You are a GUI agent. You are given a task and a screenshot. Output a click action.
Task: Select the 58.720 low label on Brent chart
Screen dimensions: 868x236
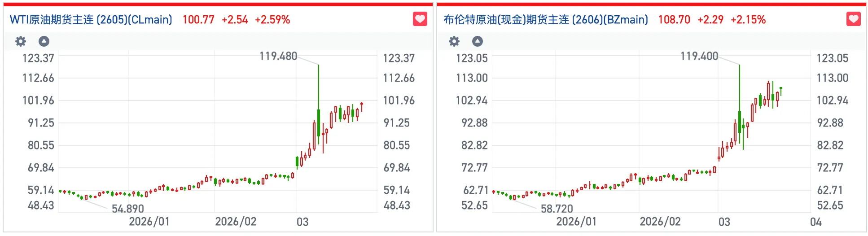tap(557, 209)
